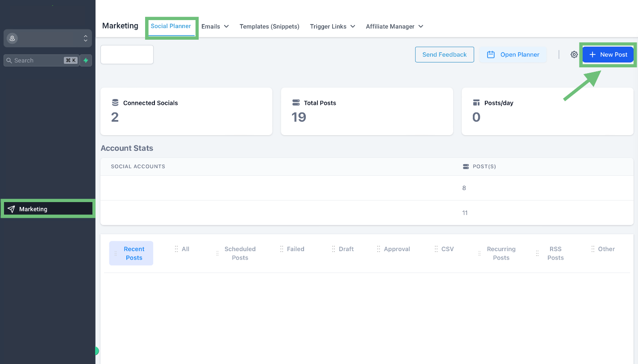Select the Other tab
The height and width of the screenshot is (364, 638).
click(x=606, y=249)
